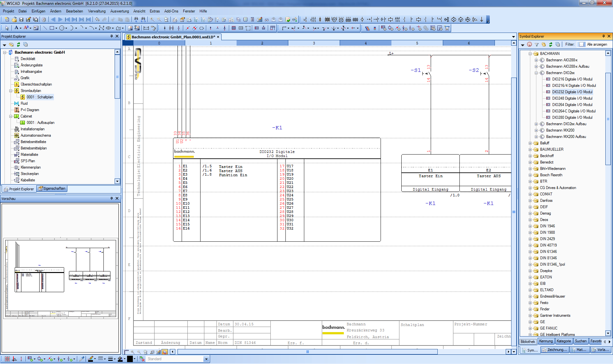
Task: Open the 'Standard' layer dropdown at the bottom
Action: (x=206, y=359)
